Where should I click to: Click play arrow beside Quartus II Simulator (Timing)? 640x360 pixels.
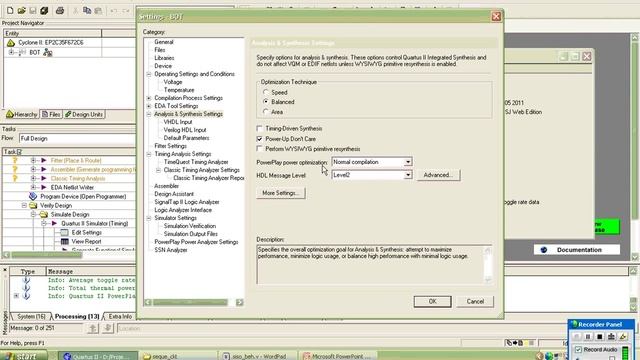pyautogui.click(x=54, y=223)
